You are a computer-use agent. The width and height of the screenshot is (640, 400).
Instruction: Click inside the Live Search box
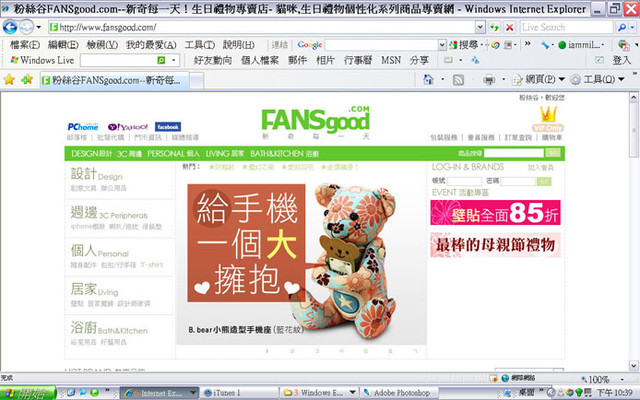566,27
